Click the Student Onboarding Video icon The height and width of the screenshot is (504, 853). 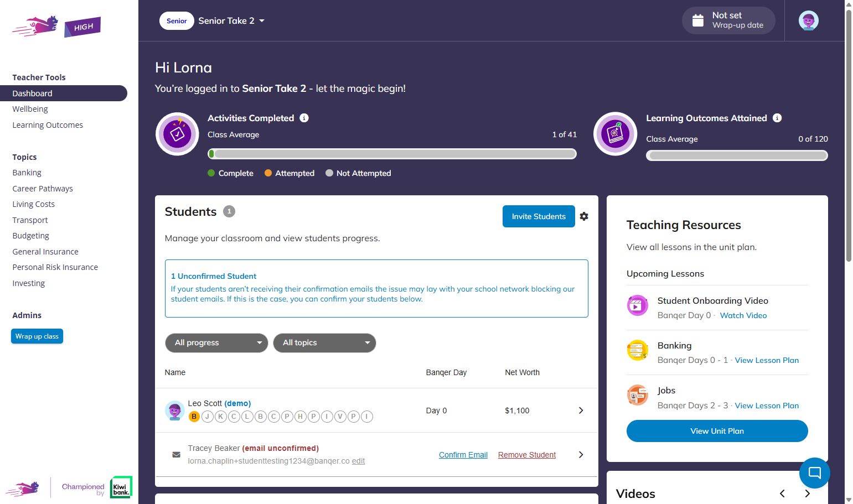point(637,305)
